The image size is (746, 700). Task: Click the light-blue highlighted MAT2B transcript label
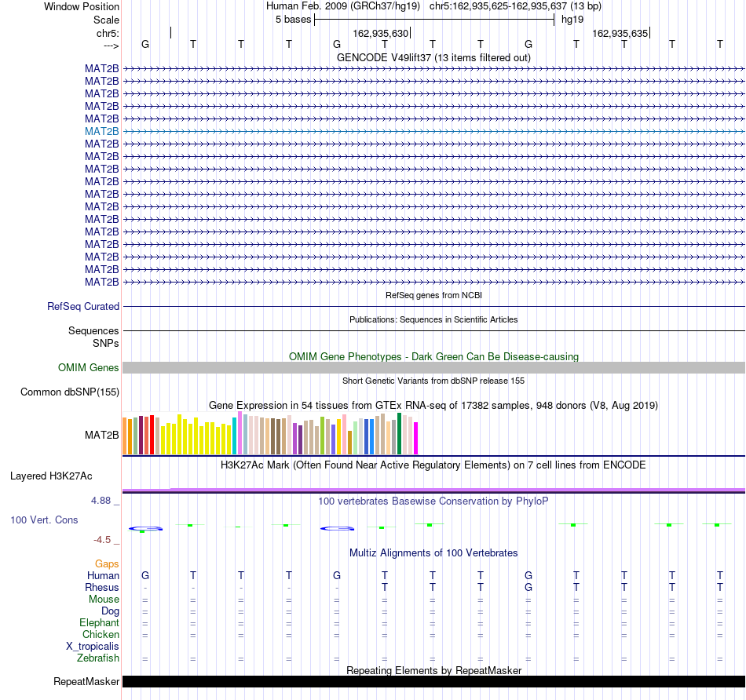click(x=102, y=131)
